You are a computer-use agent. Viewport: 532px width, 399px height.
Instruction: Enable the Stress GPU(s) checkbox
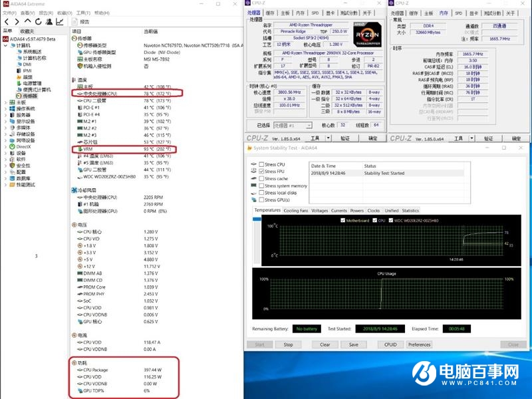click(x=261, y=200)
